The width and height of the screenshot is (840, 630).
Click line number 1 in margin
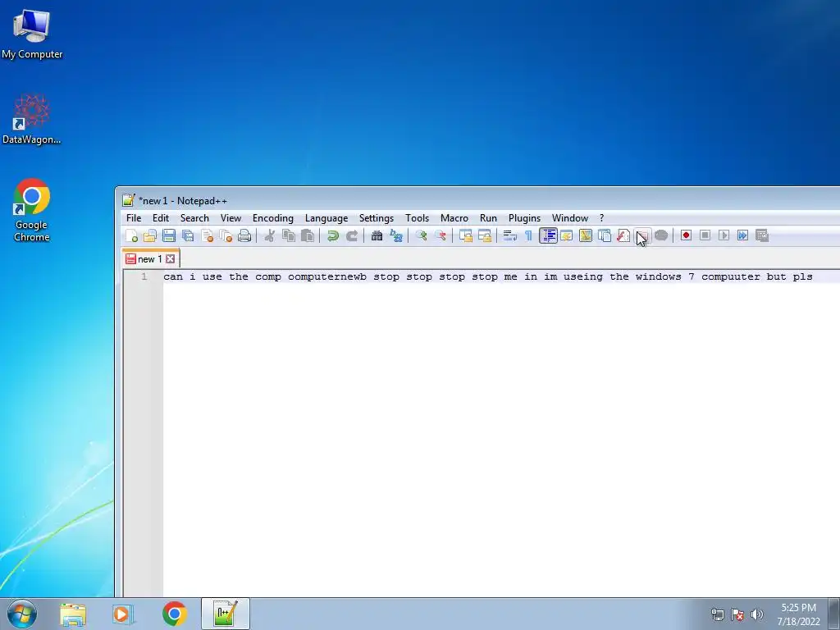[x=144, y=276]
